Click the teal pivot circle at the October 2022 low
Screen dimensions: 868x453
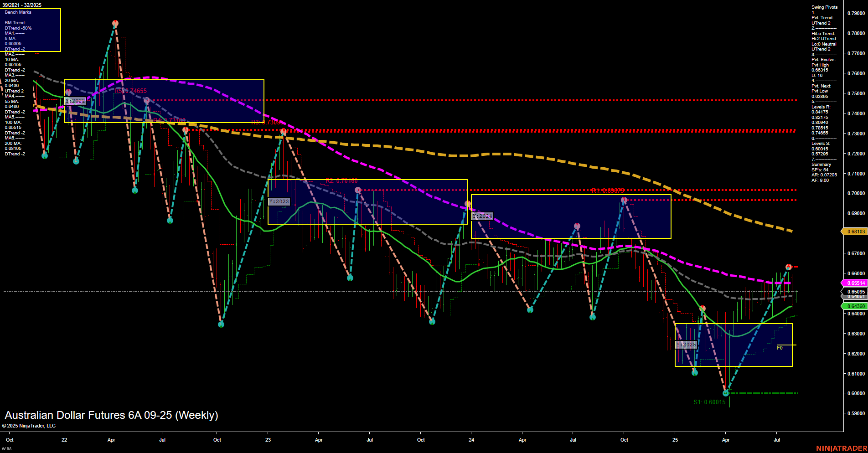(221, 324)
